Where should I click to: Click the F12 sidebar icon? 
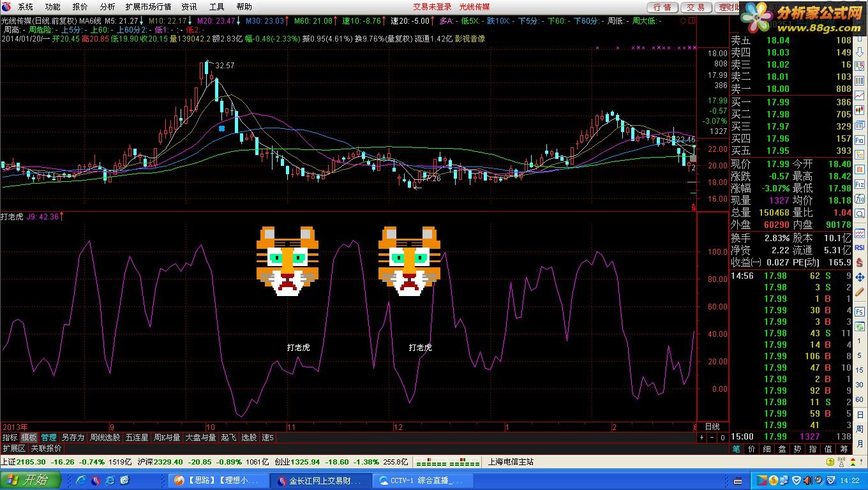coord(860,184)
